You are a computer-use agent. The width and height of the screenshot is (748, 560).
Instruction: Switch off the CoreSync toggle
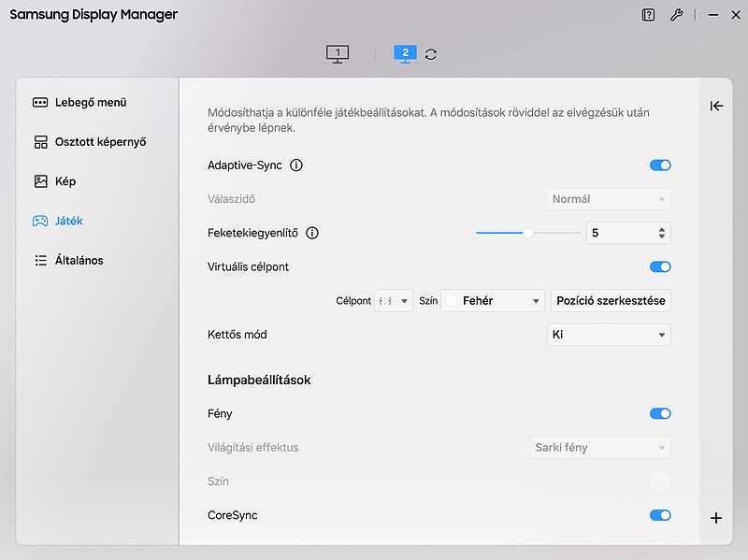coord(660,516)
